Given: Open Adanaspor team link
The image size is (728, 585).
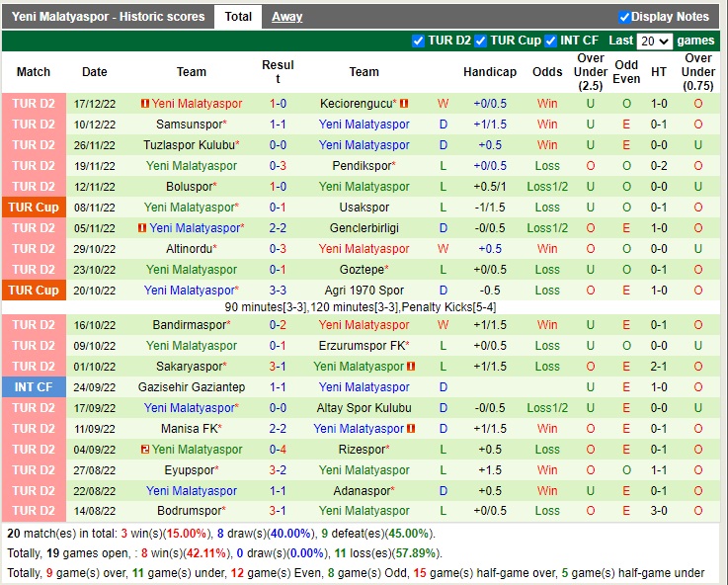Looking at the screenshot, I should (x=362, y=491).
